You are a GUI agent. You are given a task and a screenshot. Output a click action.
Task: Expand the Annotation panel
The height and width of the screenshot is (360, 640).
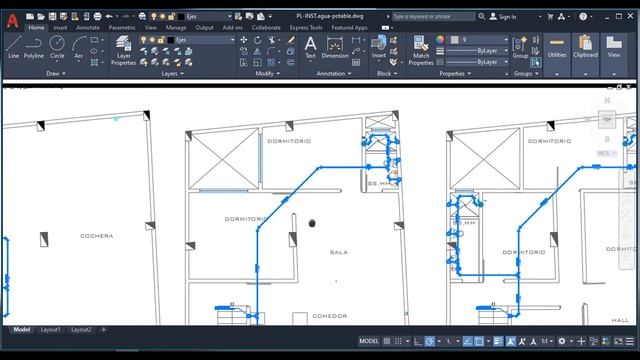coord(333,73)
